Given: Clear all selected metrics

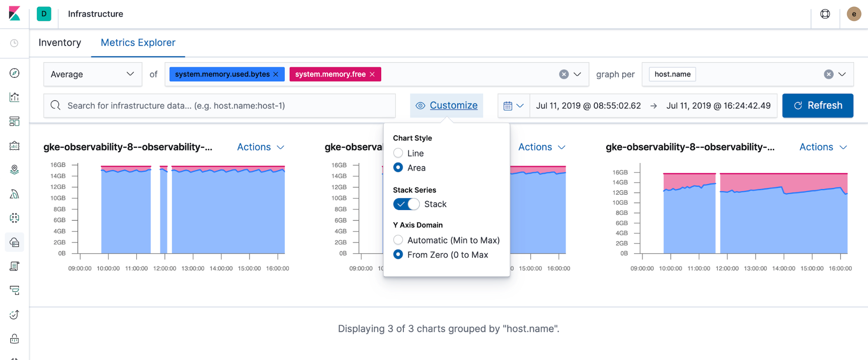Looking at the screenshot, I should point(564,74).
